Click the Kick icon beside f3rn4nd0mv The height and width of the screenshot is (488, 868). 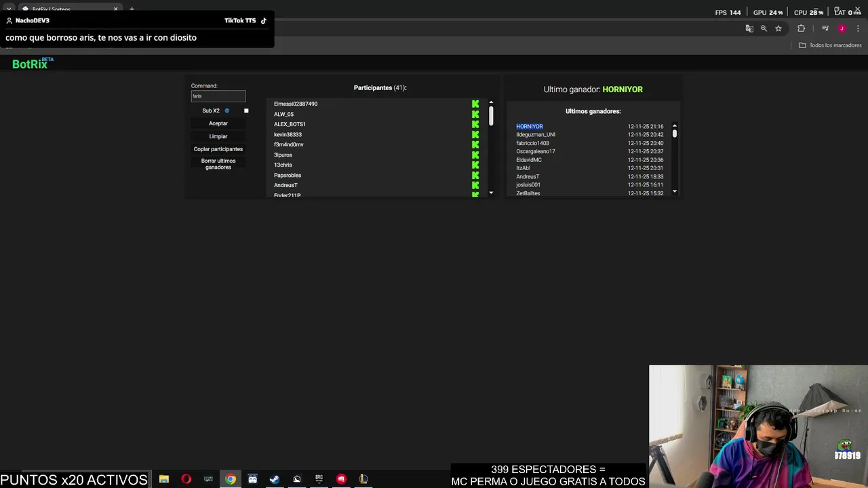pyautogui.click(x=475, y=144)
